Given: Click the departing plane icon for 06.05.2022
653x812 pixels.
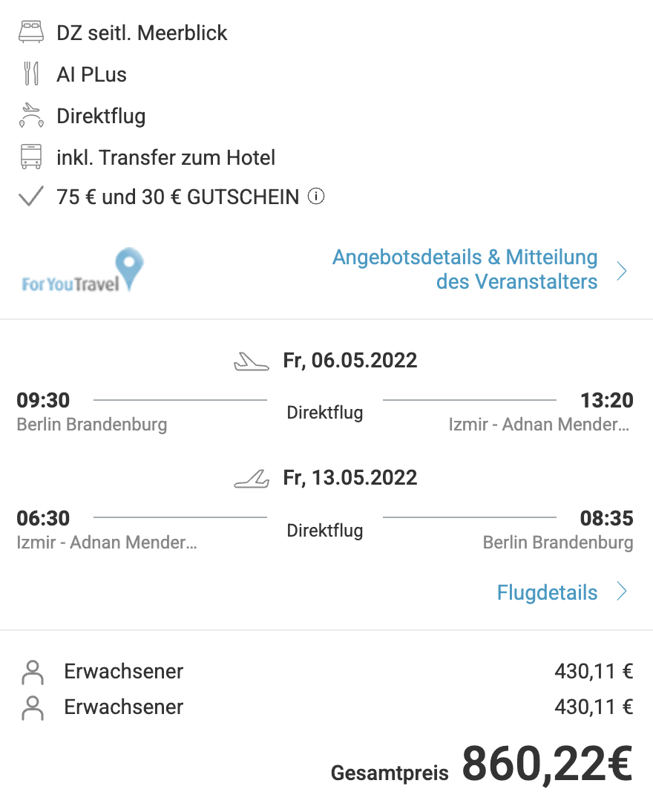Looking at the screenshot, I should point(252,361).
